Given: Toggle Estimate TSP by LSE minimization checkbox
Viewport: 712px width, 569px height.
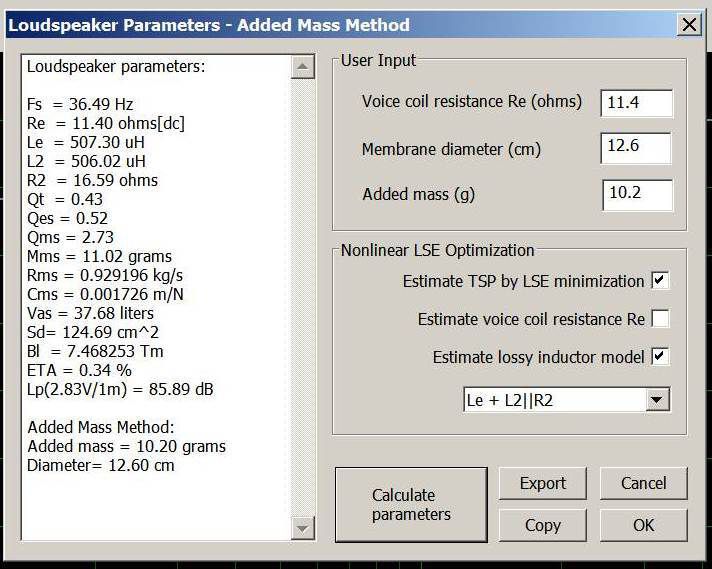Looking at the screenshot, I should (660, 280).
